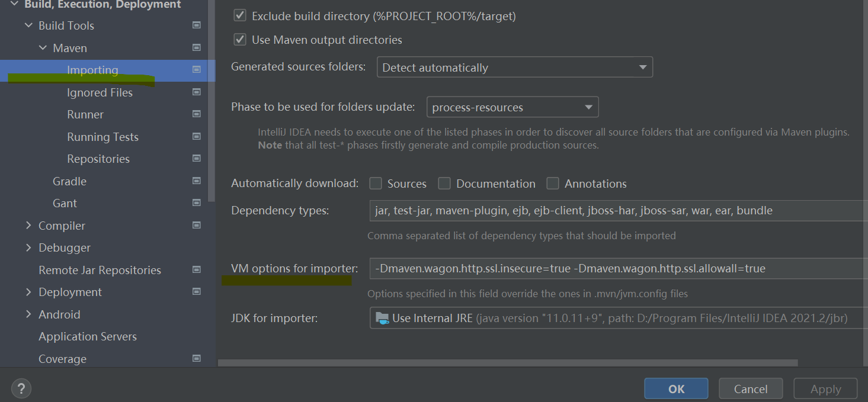Open Phase for folders update dropdown
This screenshot has height=402, width=868.
click(x=513, y=107)
